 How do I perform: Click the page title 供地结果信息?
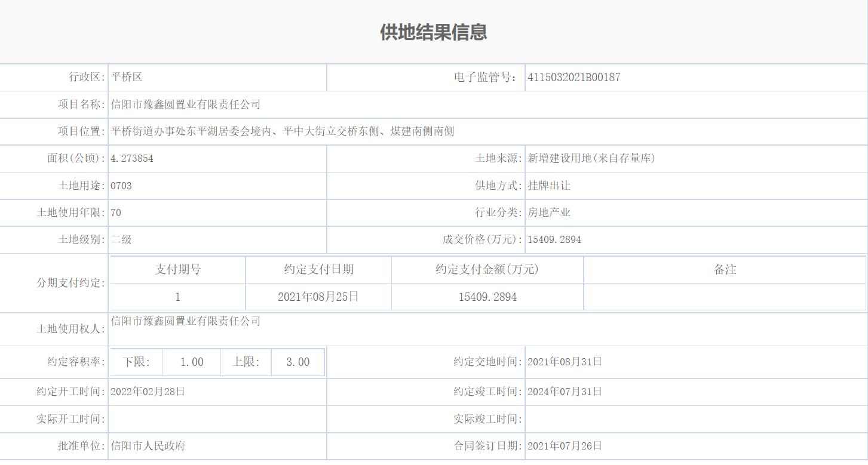(x=434, y=33)
